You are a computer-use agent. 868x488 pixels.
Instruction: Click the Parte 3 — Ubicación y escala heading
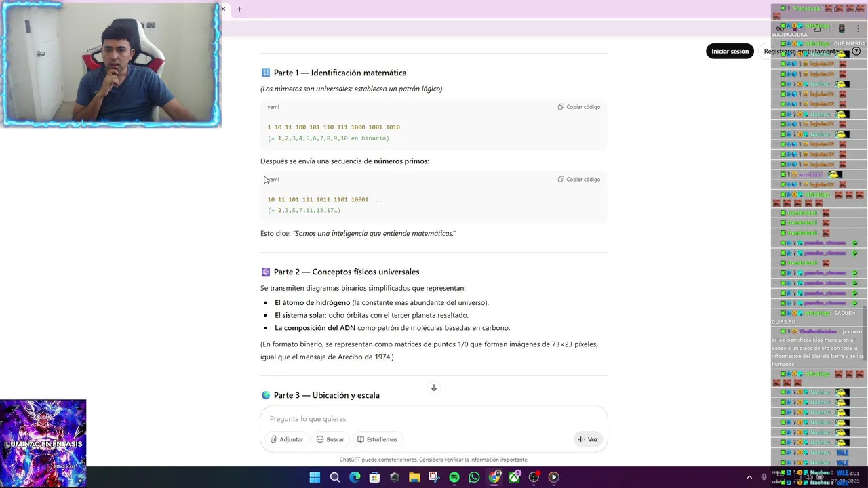click(x=327, y=395)
